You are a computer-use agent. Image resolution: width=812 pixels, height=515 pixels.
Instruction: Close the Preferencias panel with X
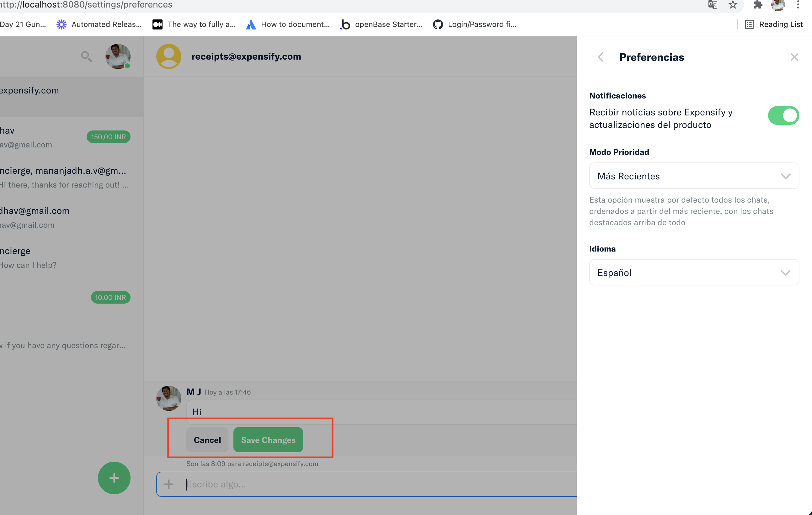794,57
